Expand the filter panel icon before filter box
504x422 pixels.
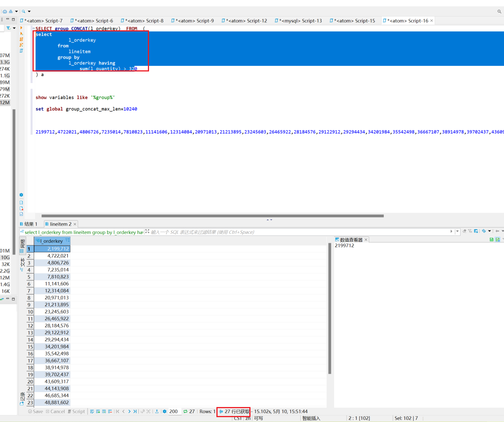tap(147, 232)
